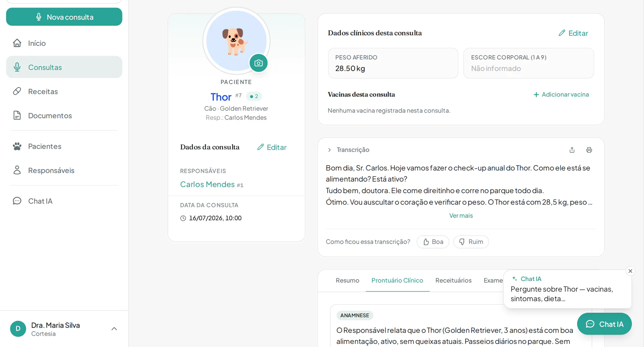Show full transcription with Ver mais
Image resolution: width=644 pixels, height=347 pixels.
tap(461, 216)
